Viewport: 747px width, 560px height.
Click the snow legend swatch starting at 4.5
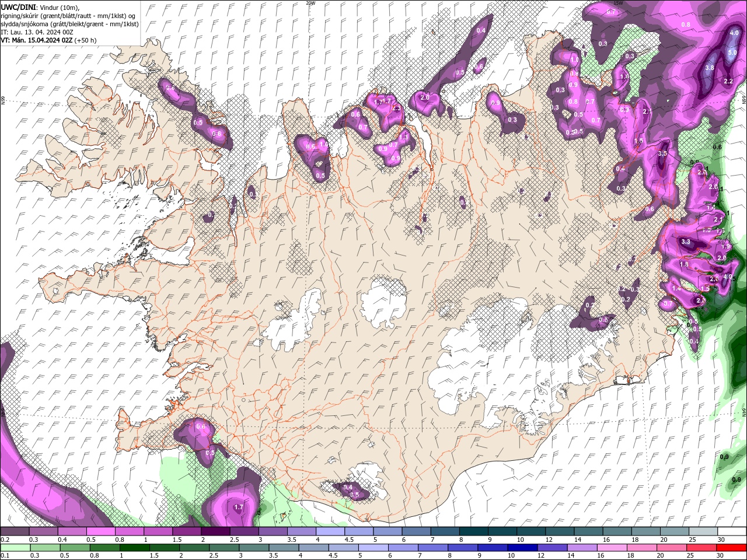coord(358,531)
